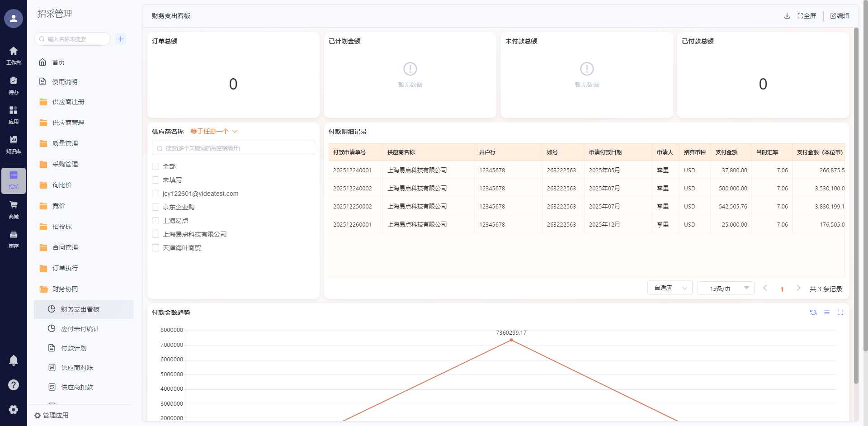Click the supplier keyword search field

click(233, 148)
